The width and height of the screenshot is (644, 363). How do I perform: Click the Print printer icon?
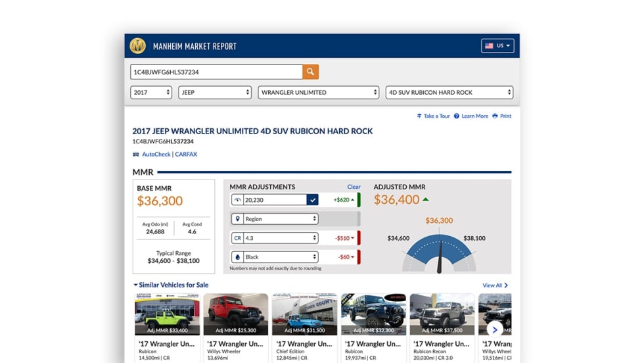click(x=495, y=116)
